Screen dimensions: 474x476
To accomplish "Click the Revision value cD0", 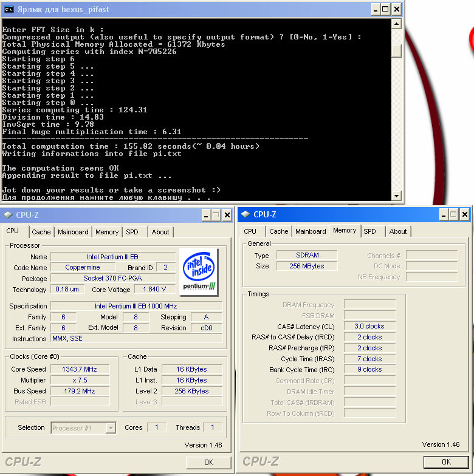I will point(207,328).
